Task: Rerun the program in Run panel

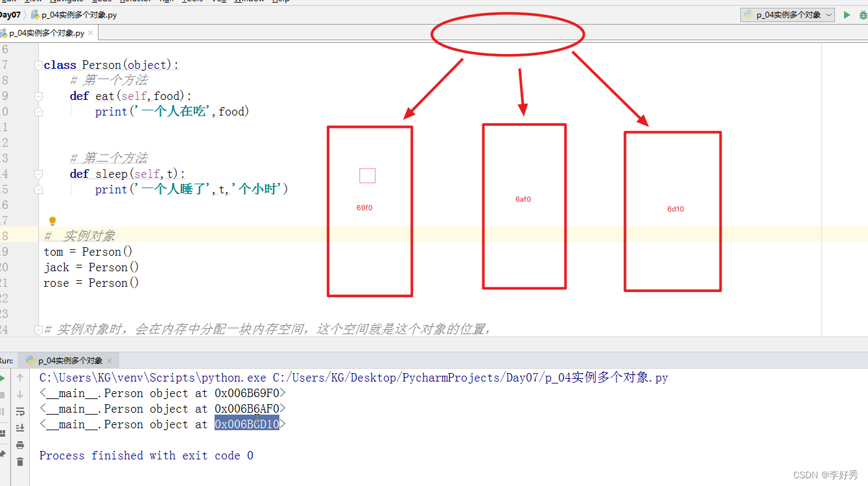Action: click(x=2, y=378)
